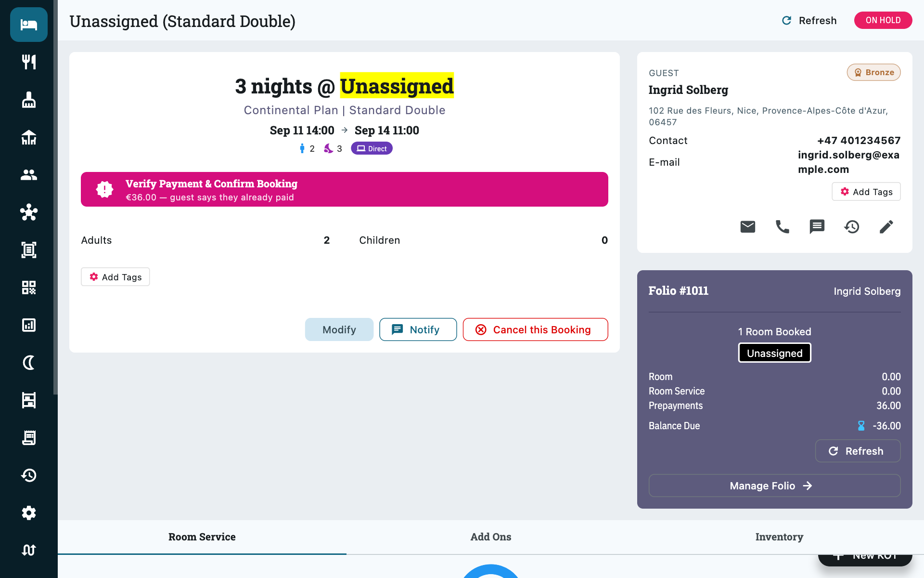This screenshot has width=924, height=578.
Task: Open the night audit moon icon
Action: [x=29, y=363]
